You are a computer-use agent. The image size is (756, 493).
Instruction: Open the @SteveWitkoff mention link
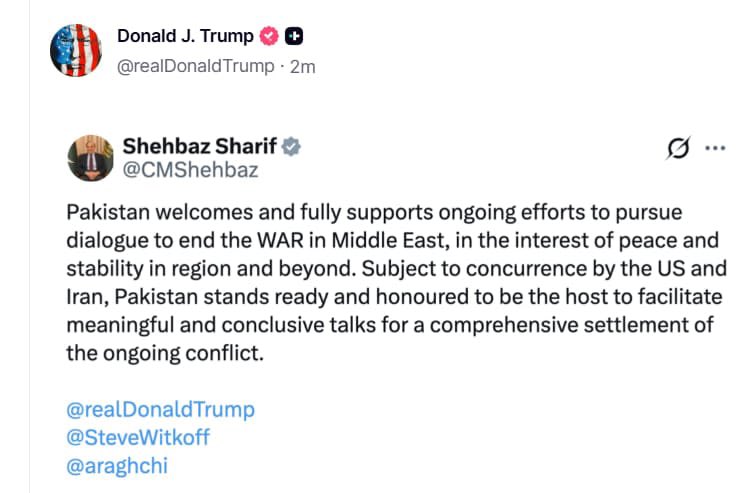coord(138,437)
